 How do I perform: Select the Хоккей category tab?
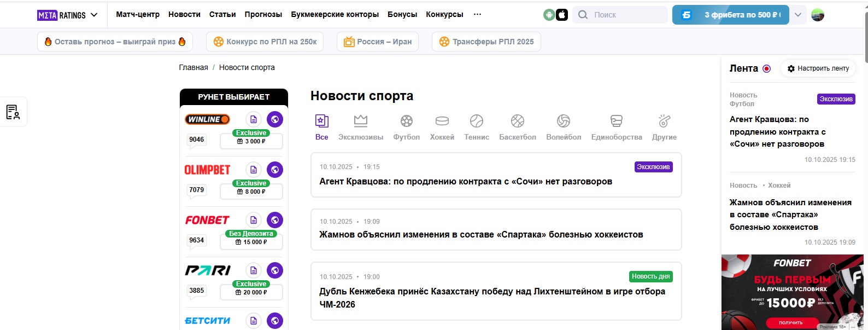click(442, 128)
